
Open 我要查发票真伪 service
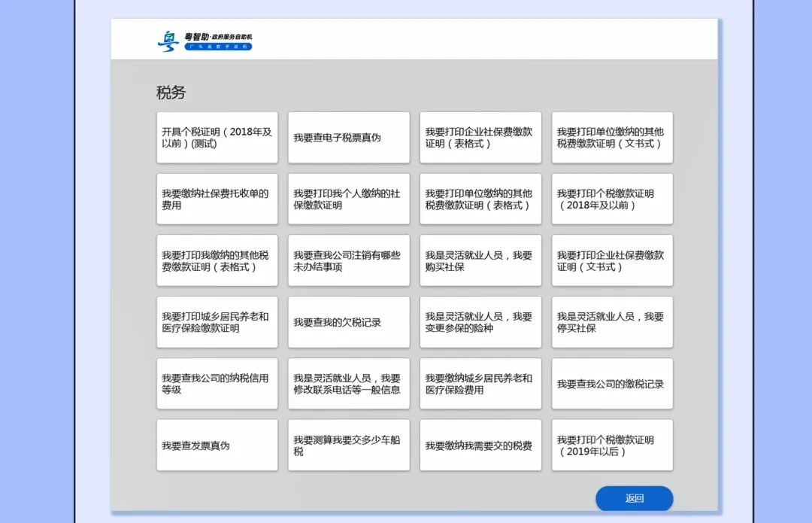[x=217, y=445]
